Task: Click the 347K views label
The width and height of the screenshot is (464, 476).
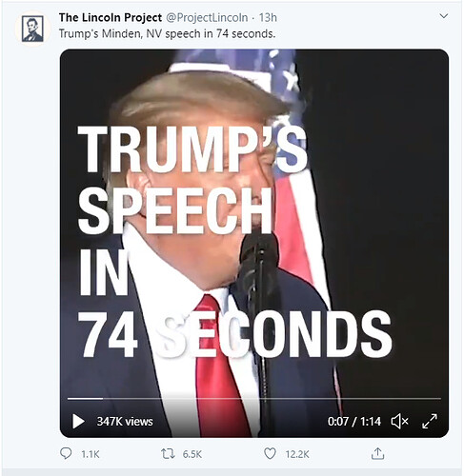Action: click(125, 422)
